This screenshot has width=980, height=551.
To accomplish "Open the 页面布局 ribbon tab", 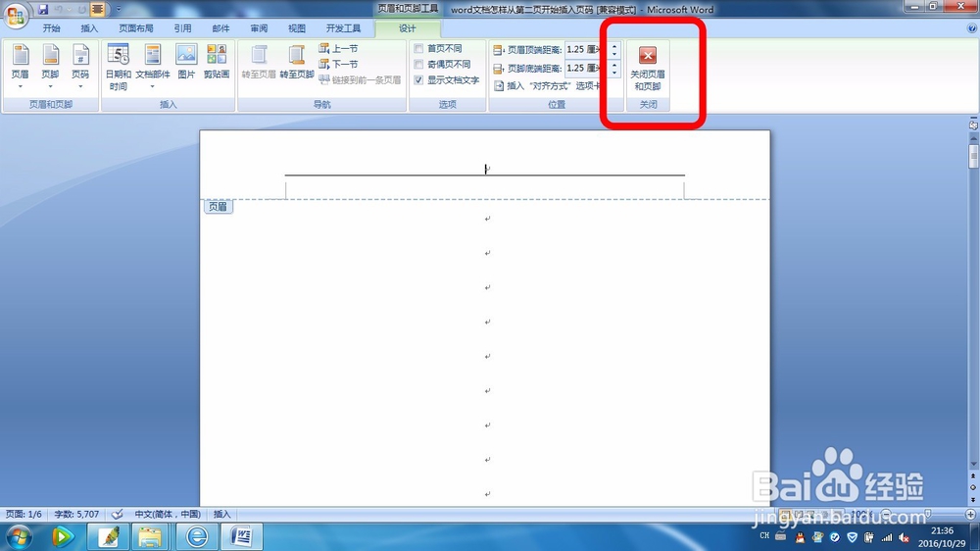I will (135, 28).
